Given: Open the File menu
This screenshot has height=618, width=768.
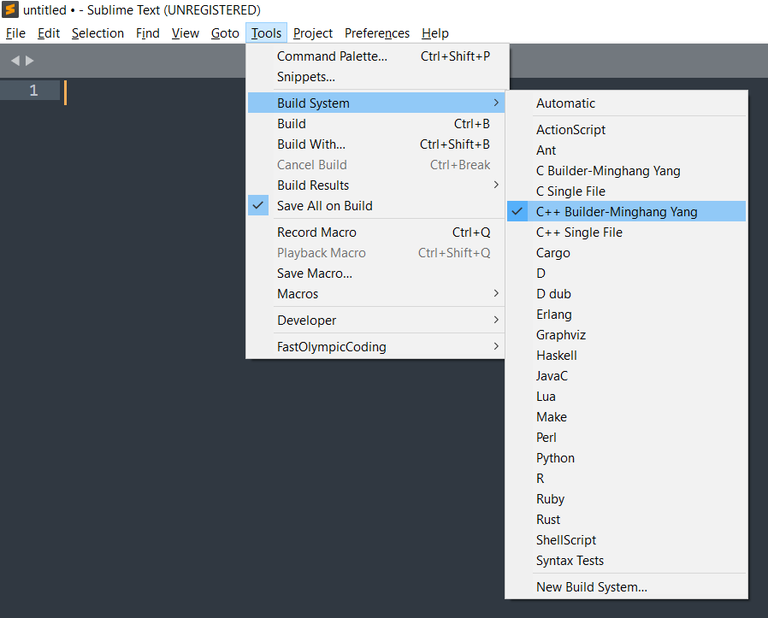Looking at the screenshot, I should pos(16,33).
